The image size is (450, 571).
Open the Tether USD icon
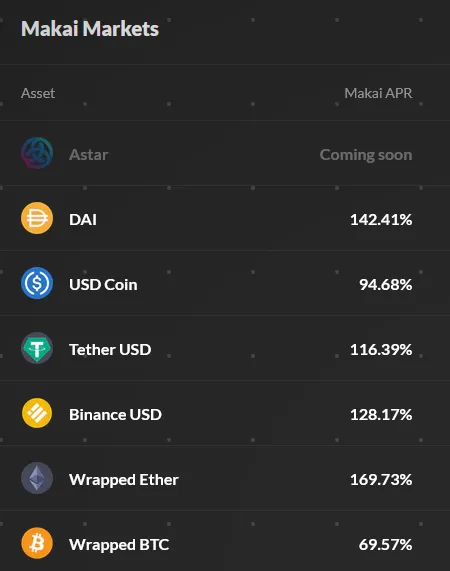click(37, 348)
